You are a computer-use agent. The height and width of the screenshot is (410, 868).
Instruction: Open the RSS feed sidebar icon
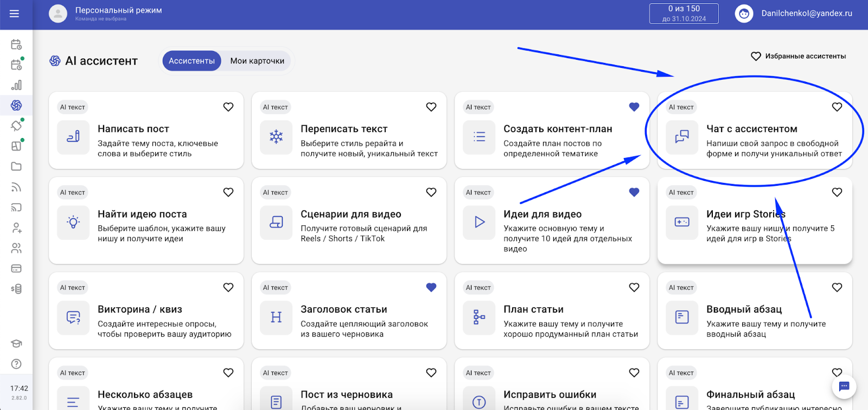tap(16, 187)
